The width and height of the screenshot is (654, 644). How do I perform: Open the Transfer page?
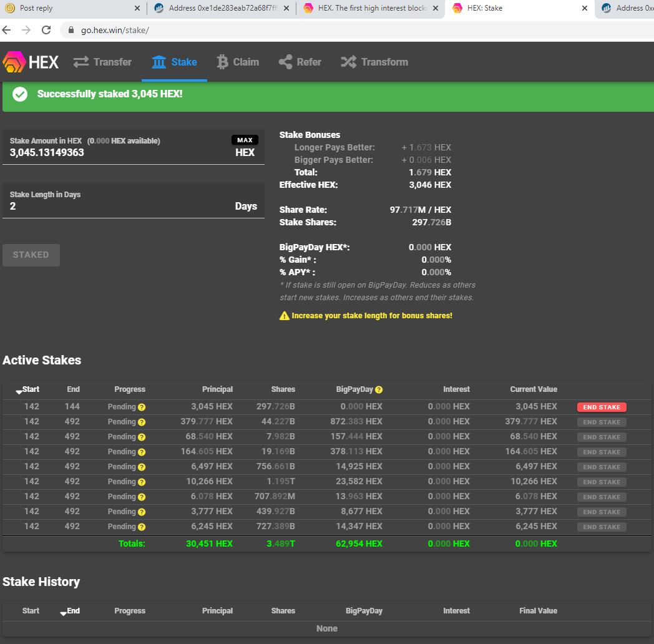click(x=102, y=62)
